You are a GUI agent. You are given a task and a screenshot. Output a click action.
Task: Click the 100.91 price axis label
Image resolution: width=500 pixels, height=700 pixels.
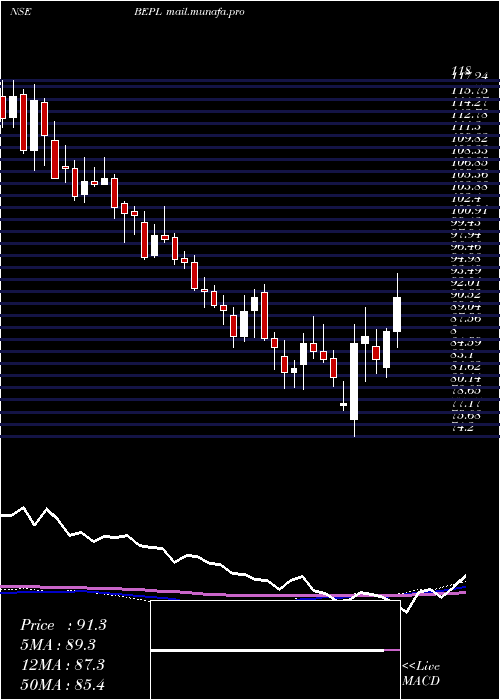tap(470, 211)
